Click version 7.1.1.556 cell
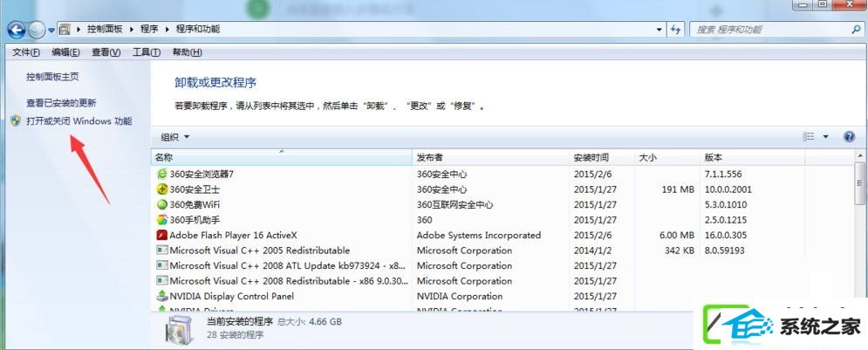Viewport: 868px width, 350px height. [x=723, y=174]
